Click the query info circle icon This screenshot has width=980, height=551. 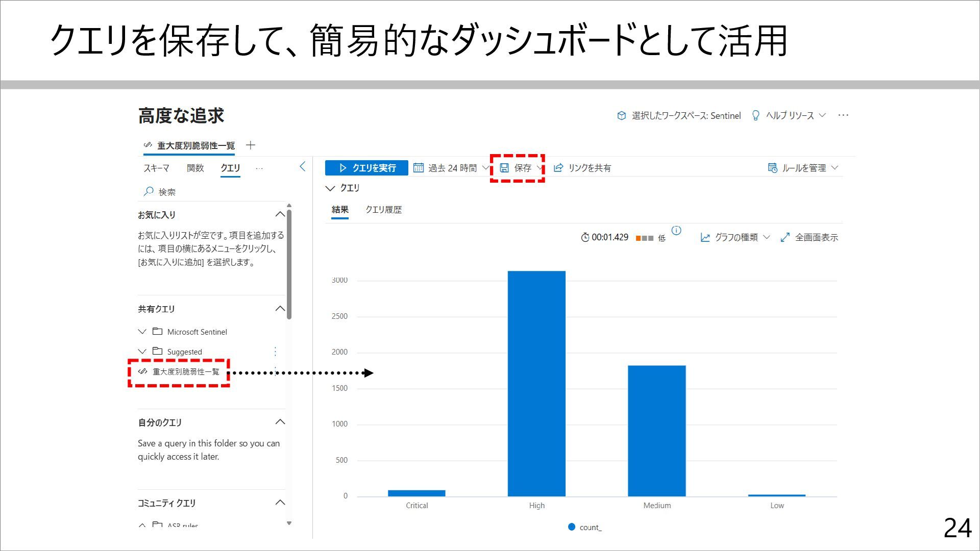[676, 231]
